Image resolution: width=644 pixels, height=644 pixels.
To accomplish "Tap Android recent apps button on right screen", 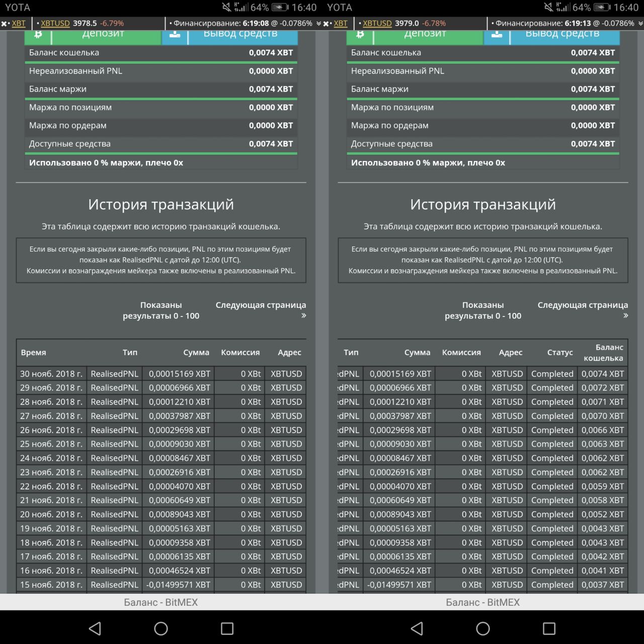I will (x=549, y=628).
